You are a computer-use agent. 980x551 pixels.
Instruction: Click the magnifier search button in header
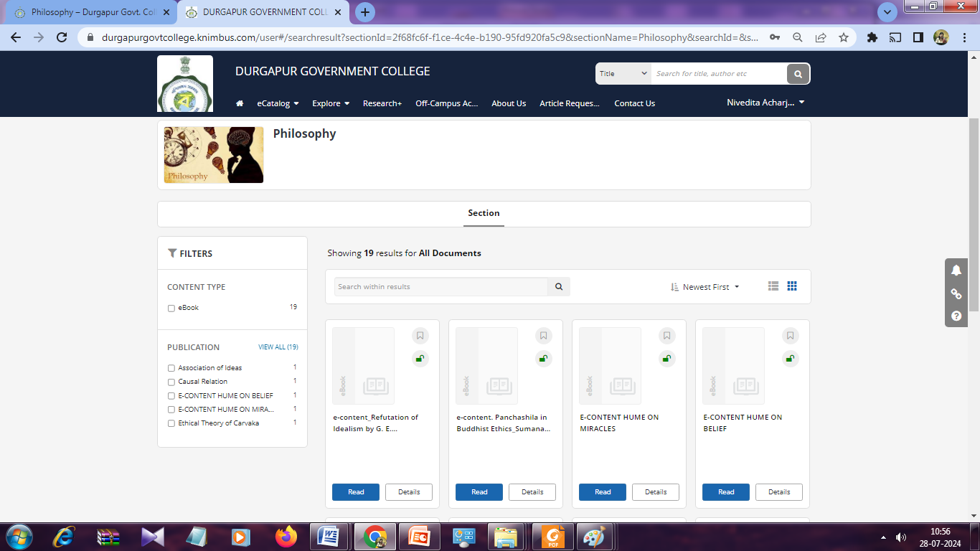click(798, 74)
